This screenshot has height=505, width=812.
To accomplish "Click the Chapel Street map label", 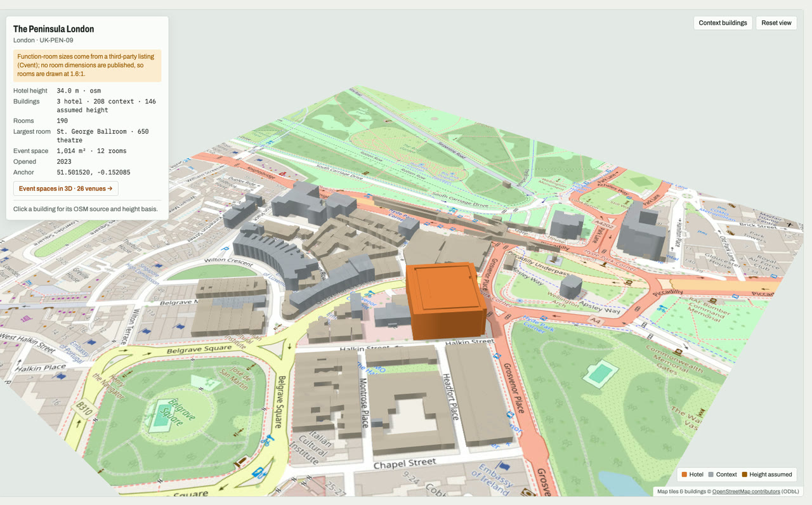I will coord(403,464).
